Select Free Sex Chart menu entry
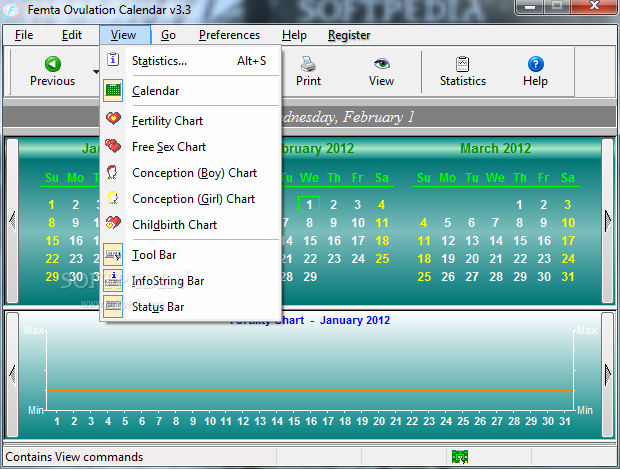 (191, 147)
